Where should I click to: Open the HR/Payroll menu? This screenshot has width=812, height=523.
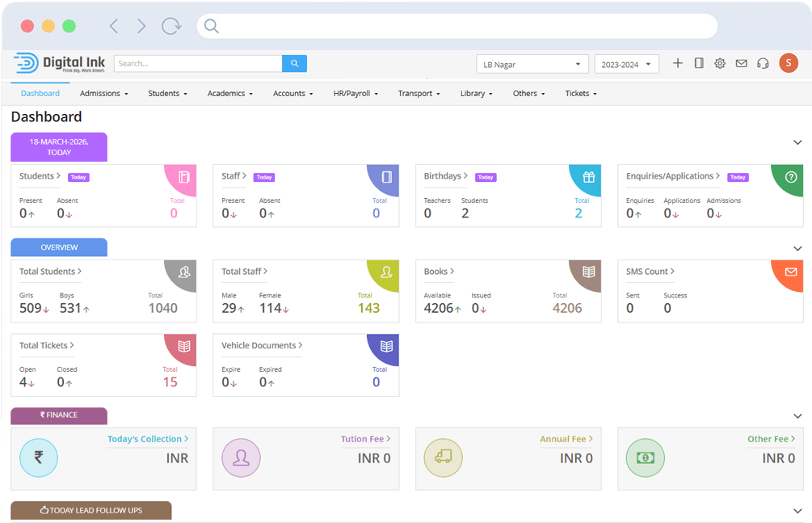tap(356, 94)
